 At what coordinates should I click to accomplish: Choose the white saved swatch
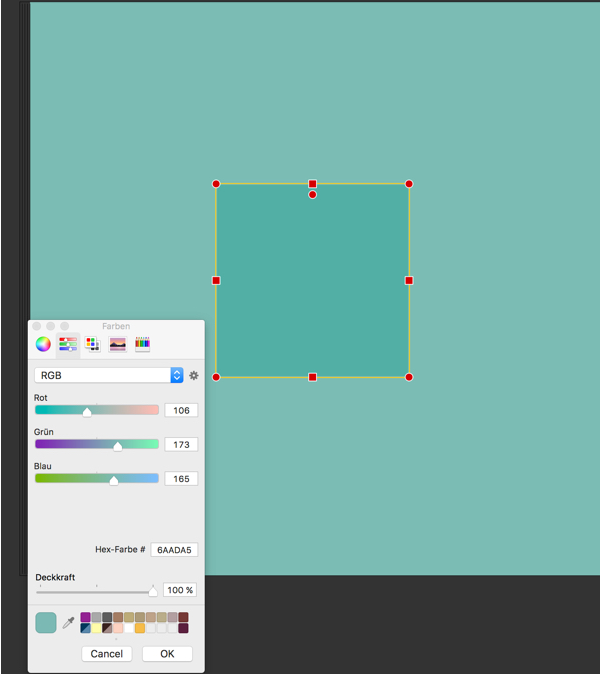click(x=129, y=628)
